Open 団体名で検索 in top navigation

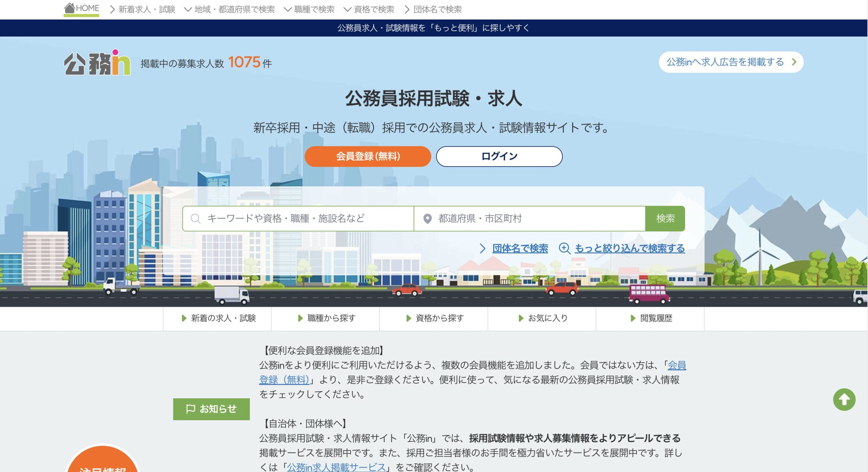coord(433,9)
